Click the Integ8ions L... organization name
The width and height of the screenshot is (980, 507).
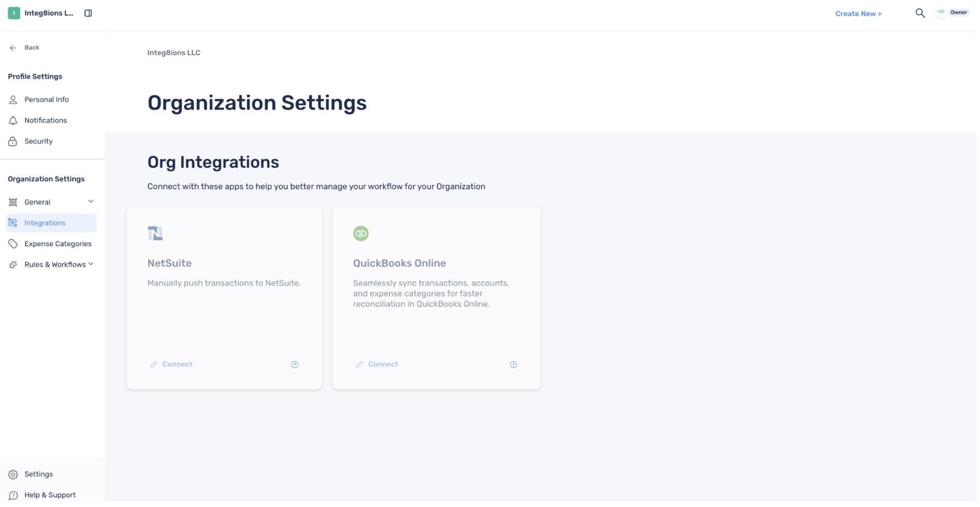coord(49,13)
